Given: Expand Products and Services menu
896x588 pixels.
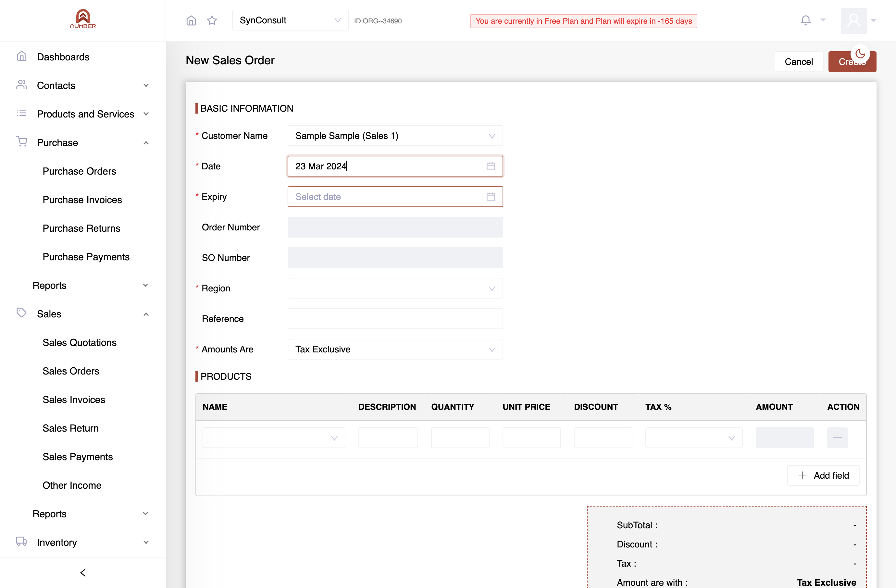Looking at the screenshot, I should pyautogui.click(x=146, y=114).
